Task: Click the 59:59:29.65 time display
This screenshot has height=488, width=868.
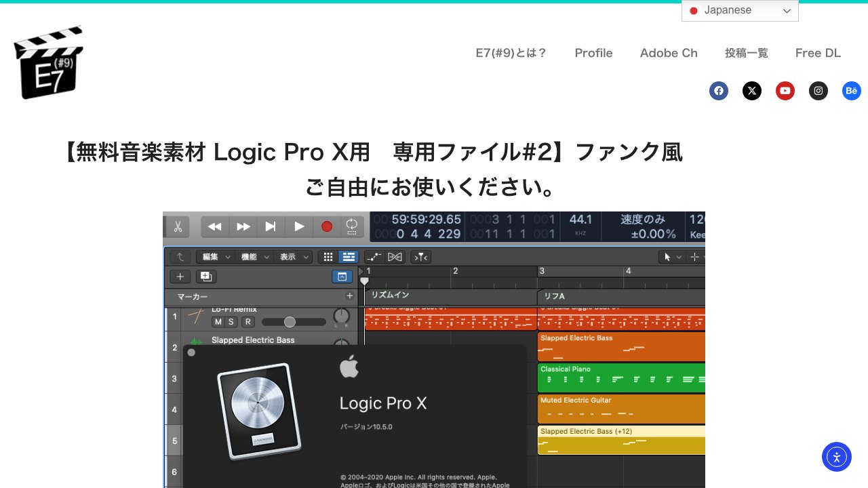Action: (427, 220)
